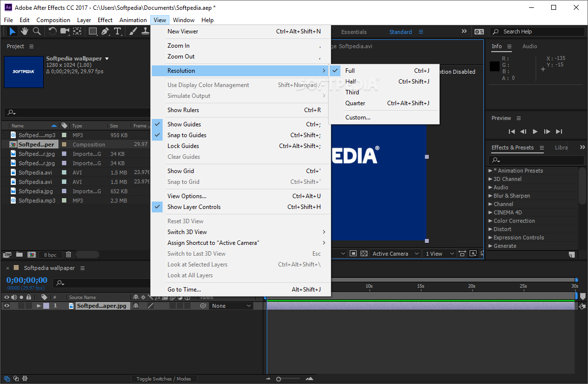
Task: Select the Hand tool
Action: [25, 31]
